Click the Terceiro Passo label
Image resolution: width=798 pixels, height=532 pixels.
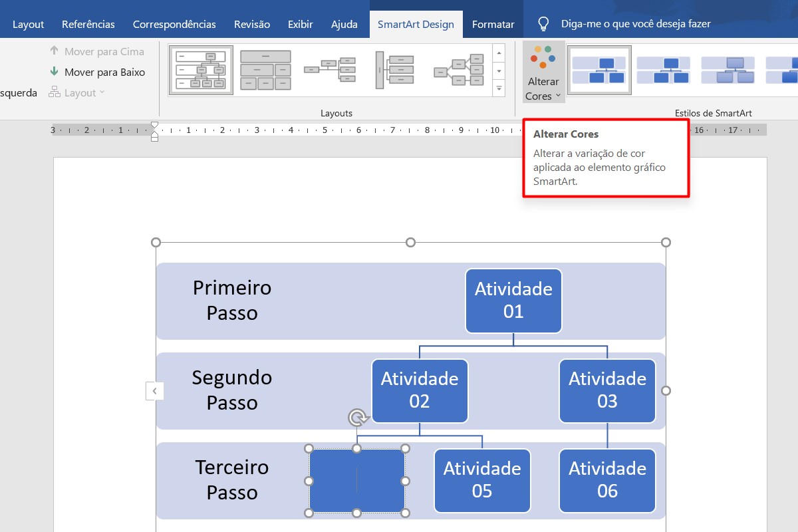pyautogui.click(x=232, y=479)
